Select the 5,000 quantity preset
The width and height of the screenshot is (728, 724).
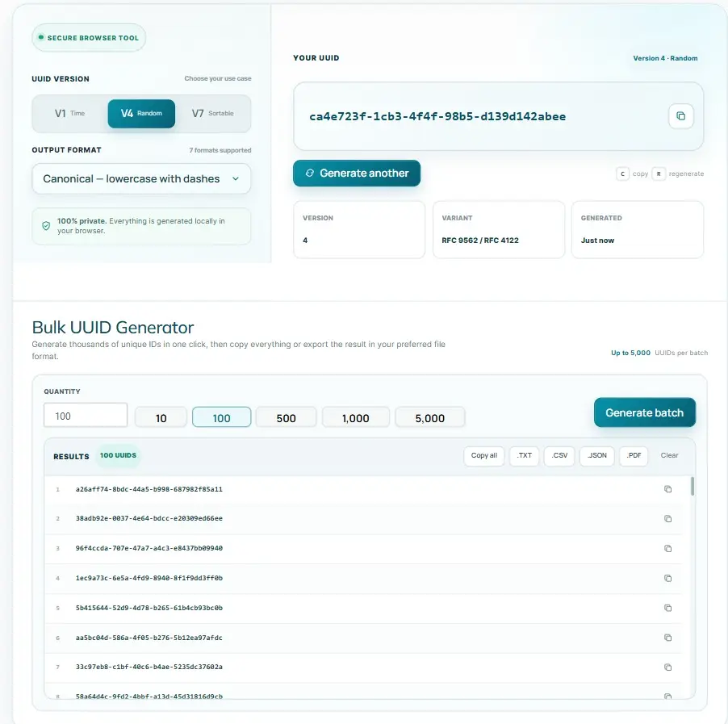click(x=430, y=418)
